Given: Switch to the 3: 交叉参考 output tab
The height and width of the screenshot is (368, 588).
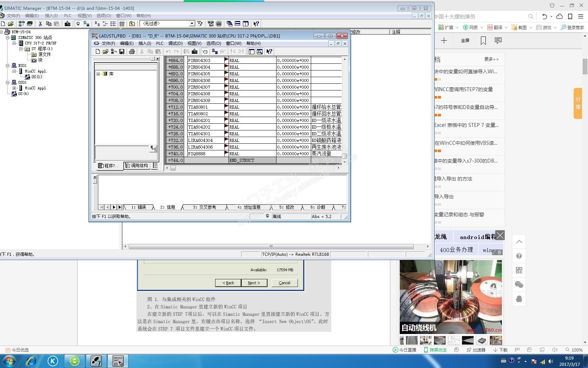Looking at the screenshot, I should pyautogui.click(x=204, y=207).
